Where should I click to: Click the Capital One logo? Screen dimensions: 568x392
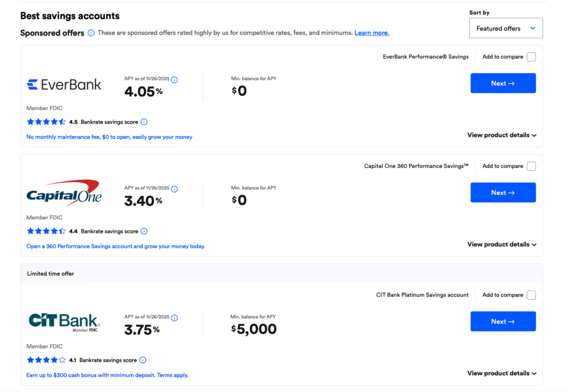click(x=64, y=193)
